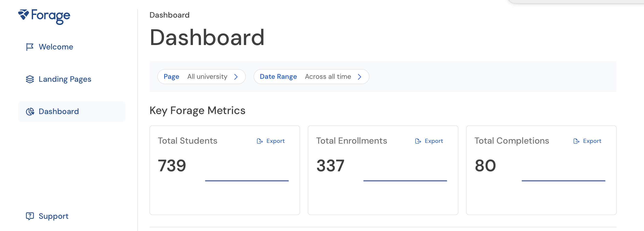Image resolution: width=644 pixels, height=231 pixels.
Task: Click the sparkline in Total Enrollments card
Action: tap(405, 180)
